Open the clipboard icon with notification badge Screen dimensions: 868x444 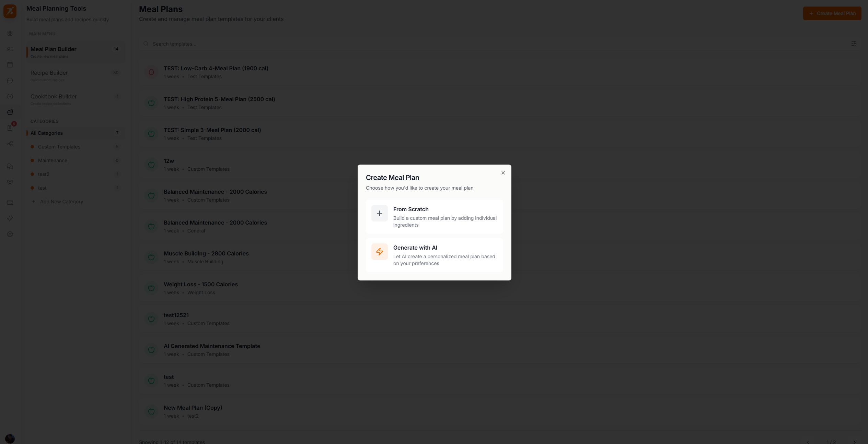tap(10, 128)
